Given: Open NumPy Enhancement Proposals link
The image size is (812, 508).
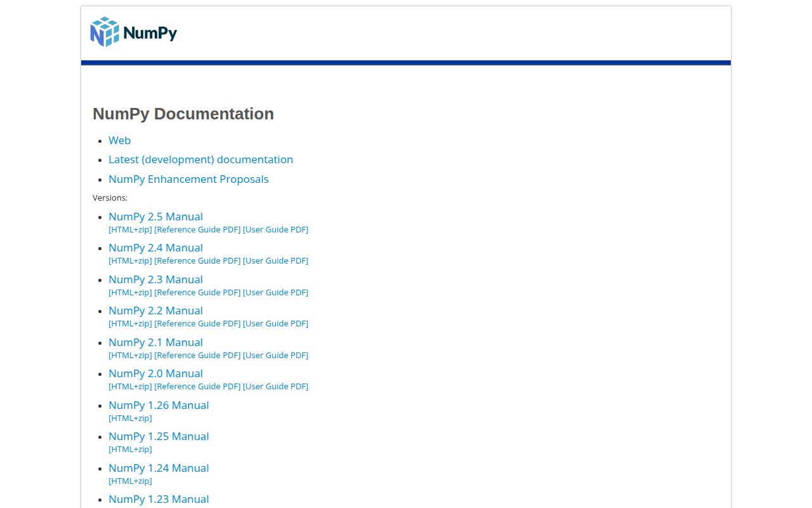Looking at the screenshot, I should coord(188,179).
